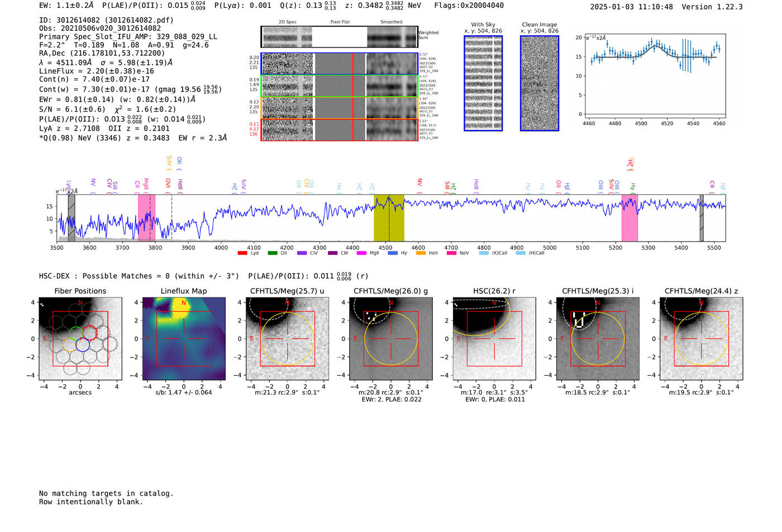Click the Flags:0x20004040 text
This screenshot has width=782, height=532.
469,6
